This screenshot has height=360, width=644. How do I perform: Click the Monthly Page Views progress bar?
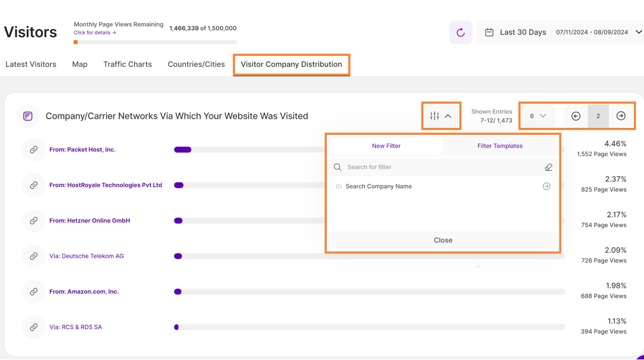[x=155, y=42]
